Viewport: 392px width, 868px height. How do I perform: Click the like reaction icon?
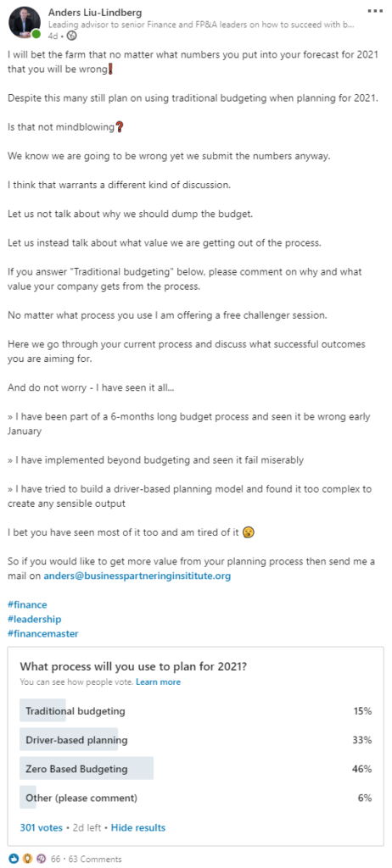pos(14,859)
